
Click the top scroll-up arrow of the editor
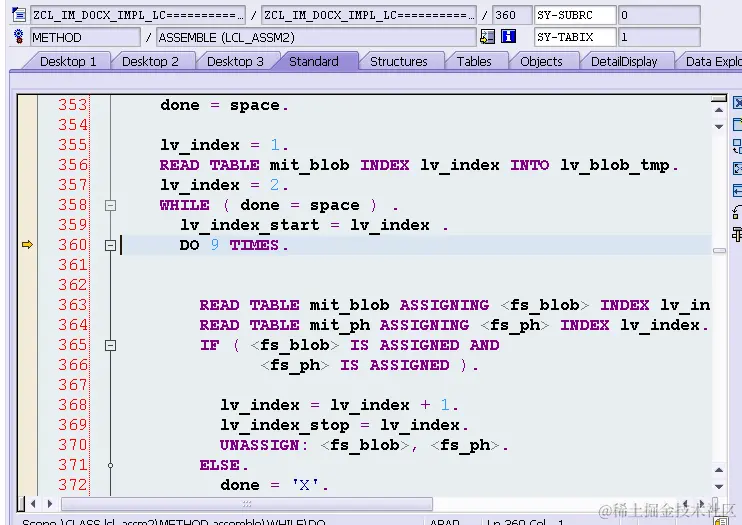(x=719, y=110)
